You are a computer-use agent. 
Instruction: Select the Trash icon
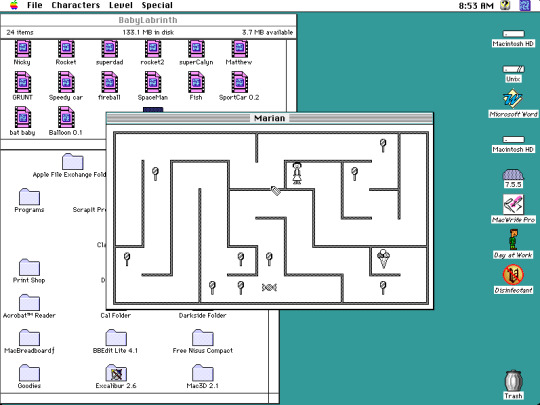[513, 381]
